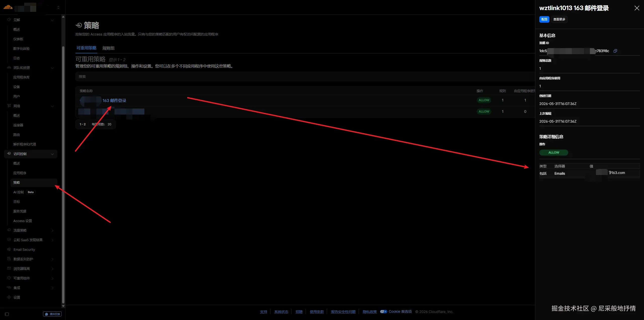Collapse the 网络 section chevron
The height and width of the screenshot is (320, 644).
pyautogui.click(x=52, y=106)
